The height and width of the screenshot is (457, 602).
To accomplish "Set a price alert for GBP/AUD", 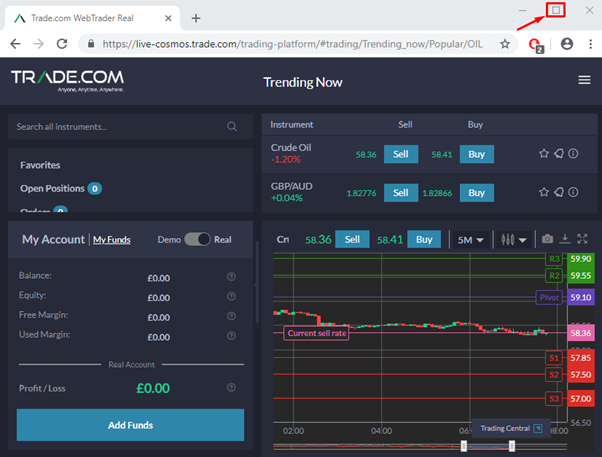I will (559, 192).
